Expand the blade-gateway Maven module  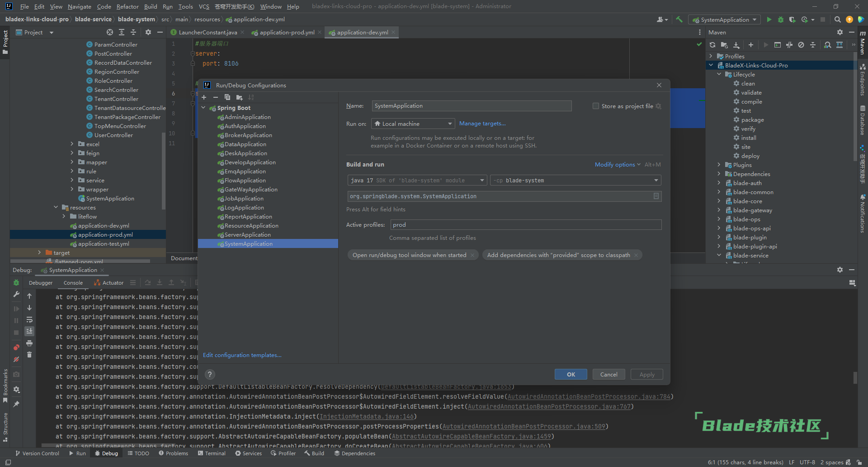point(719,210)
